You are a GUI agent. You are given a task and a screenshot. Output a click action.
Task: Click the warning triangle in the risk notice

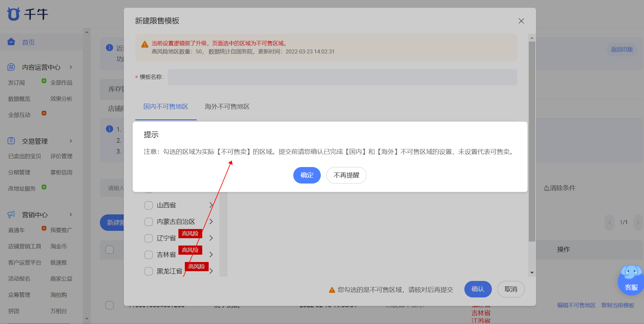(x=144, y=44)
